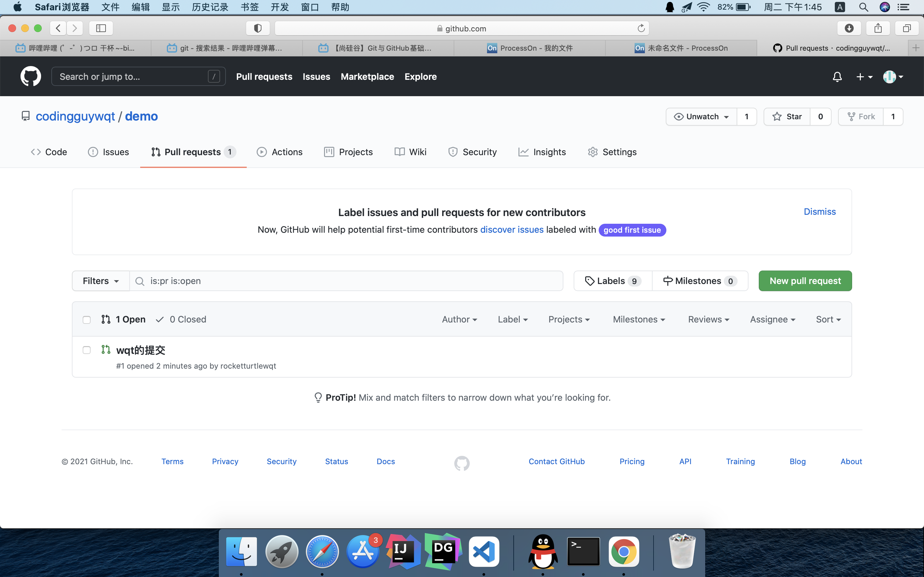
Task: Switch to the Actions repository tab
Action: tap(280, 152)
